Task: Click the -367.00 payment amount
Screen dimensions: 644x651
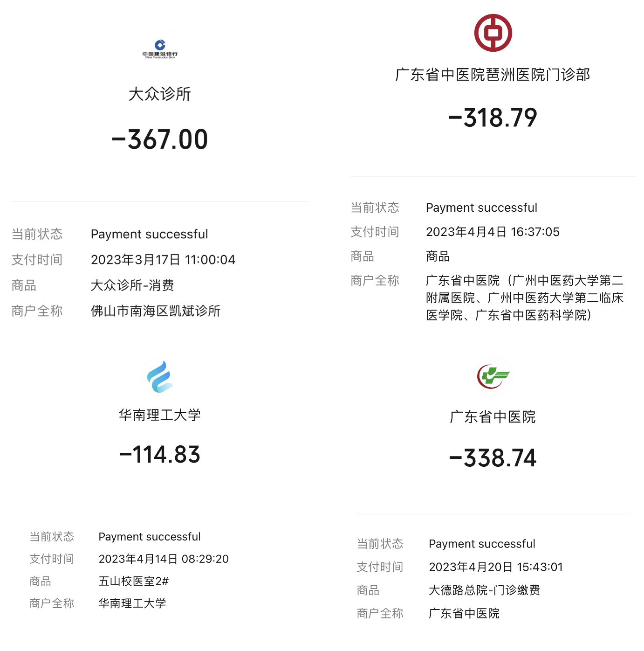Action: point(160,139)
